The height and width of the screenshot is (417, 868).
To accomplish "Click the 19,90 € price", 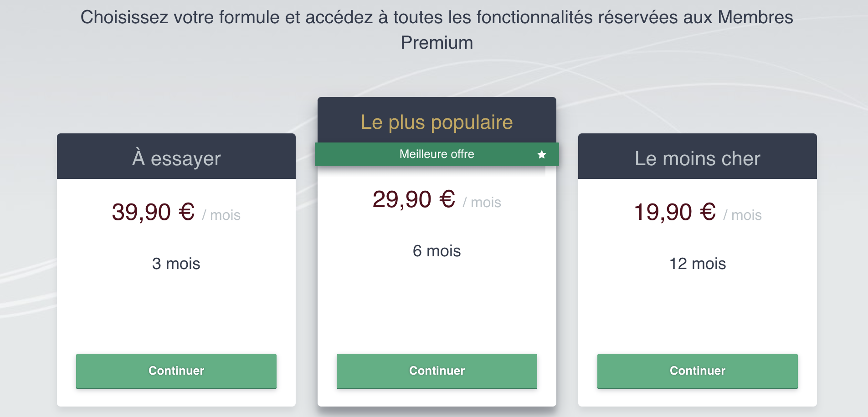I will [x=675, y=212].
